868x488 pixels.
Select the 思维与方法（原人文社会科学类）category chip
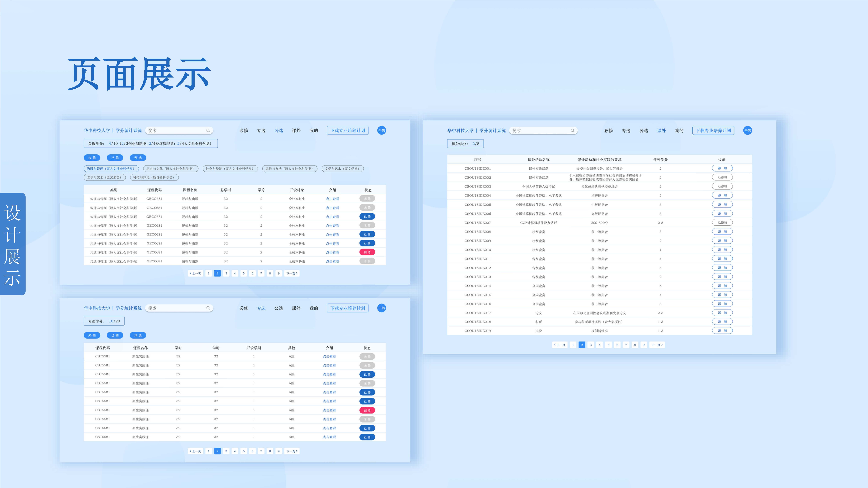[290, 169]
